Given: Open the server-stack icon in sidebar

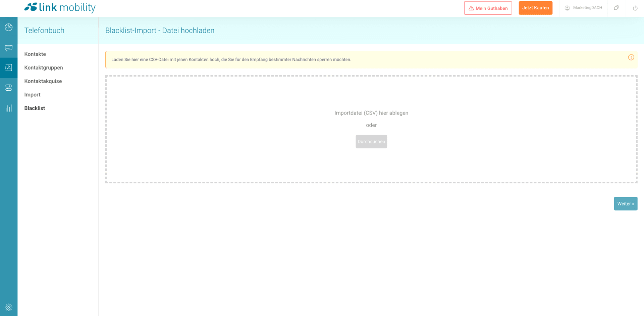Looking at the screenshot, I should pyautogui.click(x=9, y=88).
